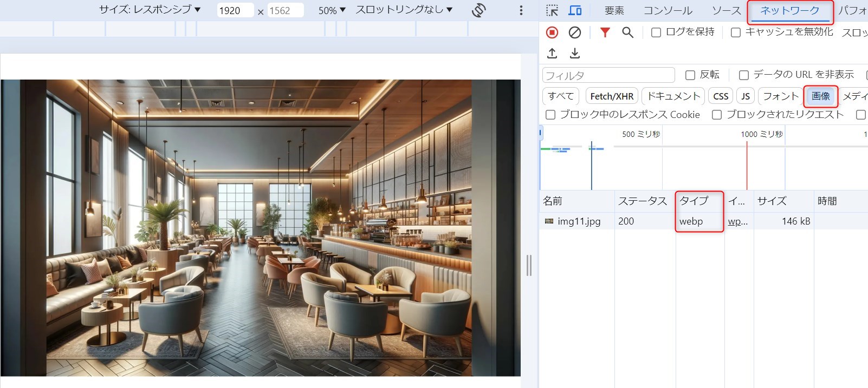868x388 pixels.
Task: Activate the inspect element selector icon
Action: pos(552,10)
